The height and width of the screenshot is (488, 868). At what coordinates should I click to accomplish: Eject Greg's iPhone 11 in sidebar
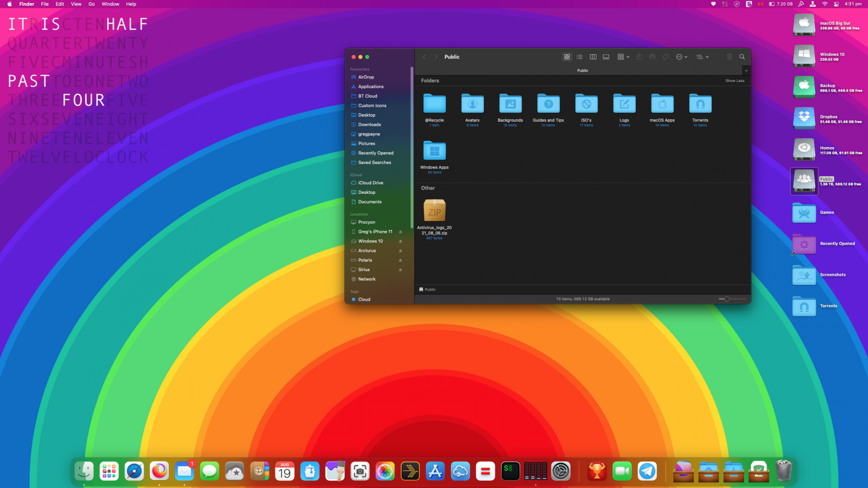pos(400,232)
